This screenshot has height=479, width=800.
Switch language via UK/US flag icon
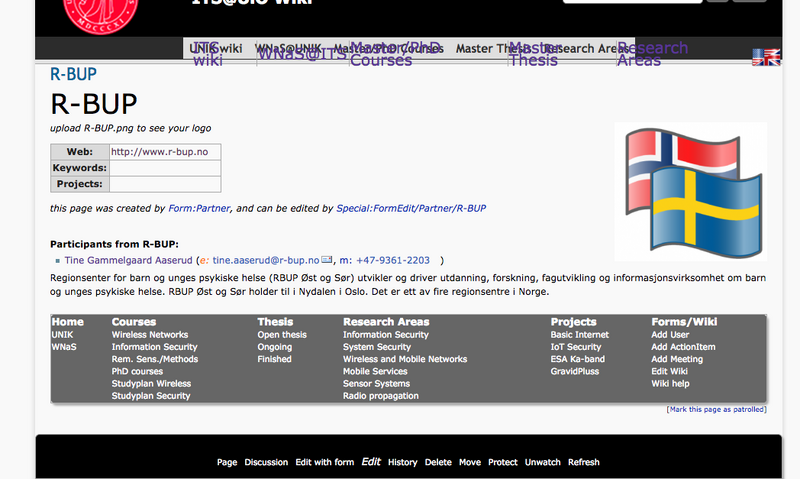[766, 57]
